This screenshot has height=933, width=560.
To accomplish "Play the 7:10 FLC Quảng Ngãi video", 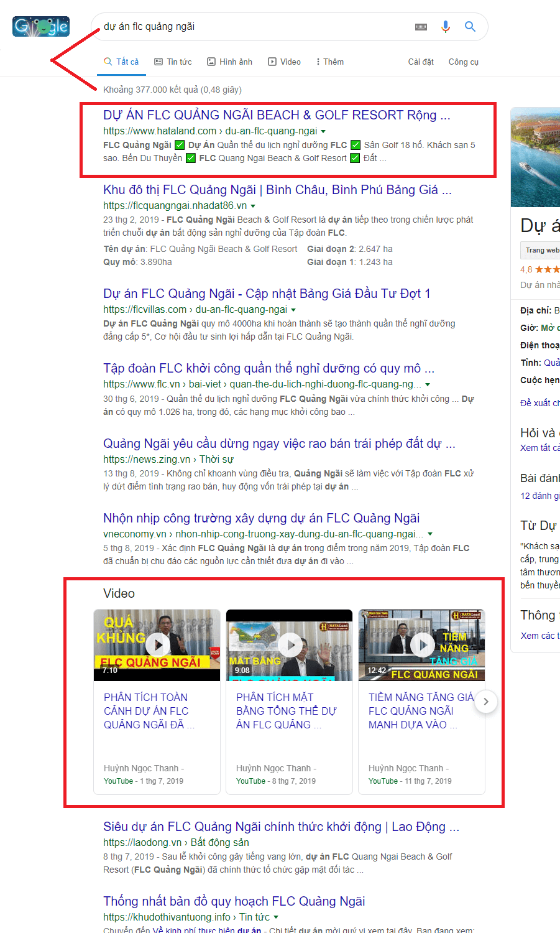I will point(157,645).
